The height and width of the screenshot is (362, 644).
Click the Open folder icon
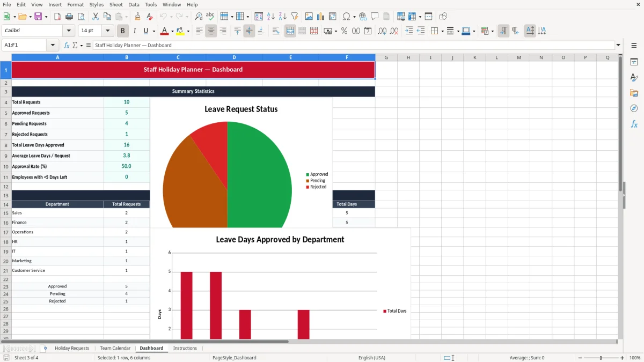21,17
